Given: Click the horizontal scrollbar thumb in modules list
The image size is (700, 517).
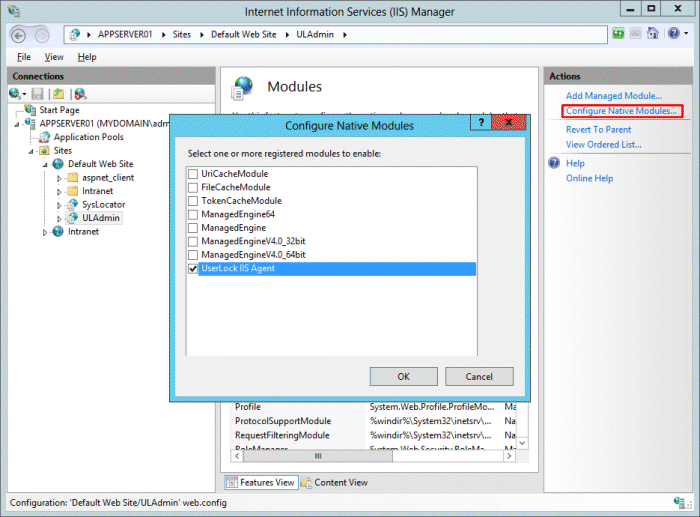Looking at the screenshot, I should pyautogui.click(x=318, y=456).
